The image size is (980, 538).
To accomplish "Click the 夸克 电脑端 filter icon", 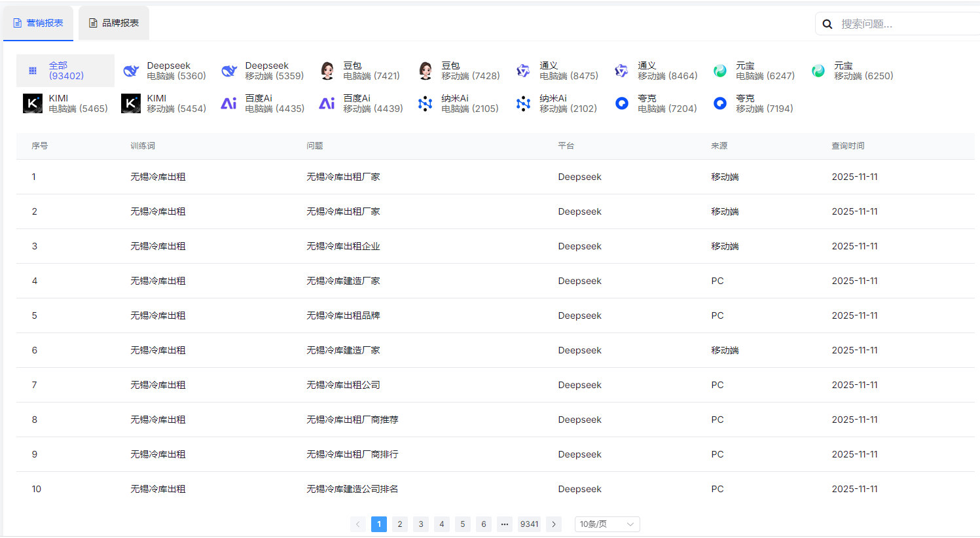I will point(621,103).
